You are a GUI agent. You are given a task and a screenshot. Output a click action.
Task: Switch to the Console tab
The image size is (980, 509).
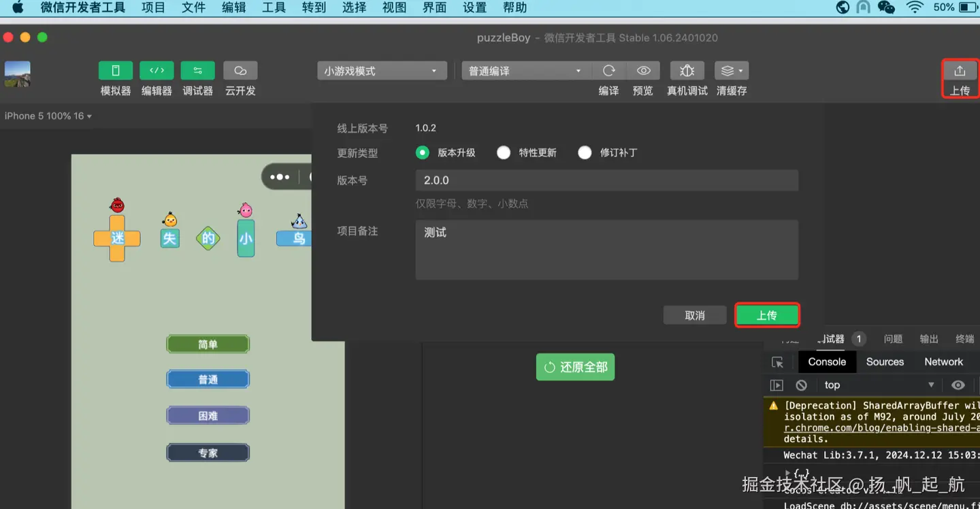827,362
